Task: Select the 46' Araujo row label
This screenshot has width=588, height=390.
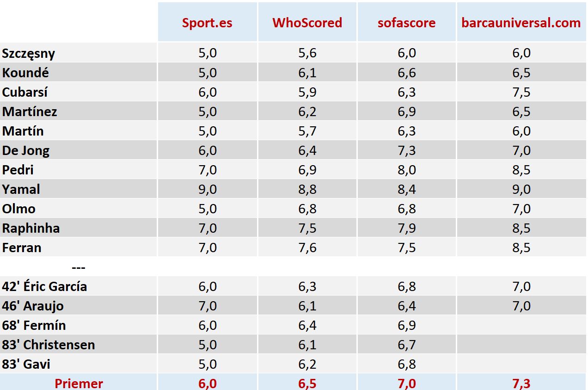Action: click(33, 306)
